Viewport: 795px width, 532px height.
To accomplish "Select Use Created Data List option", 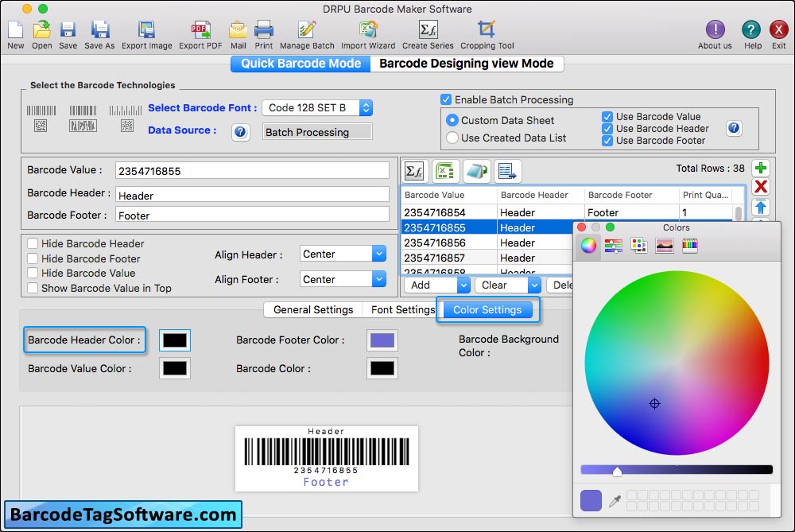I will (x=452, y=138).
